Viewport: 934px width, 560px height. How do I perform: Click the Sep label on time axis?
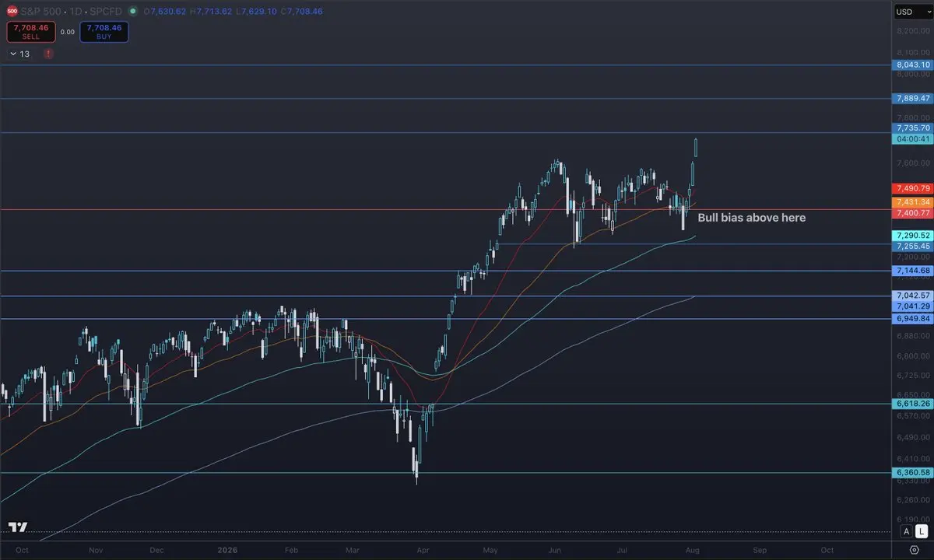pos(760,549)
